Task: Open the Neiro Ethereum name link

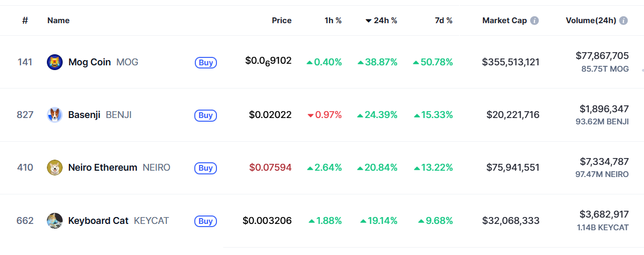Action: [x=103, y=168]
